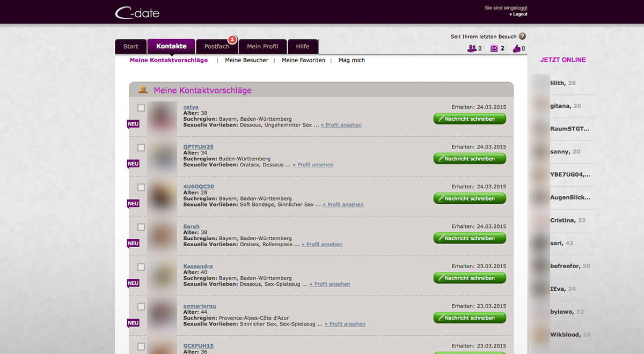Open catya's profile name link
The image size is (644, 354).
click(191, 107)
